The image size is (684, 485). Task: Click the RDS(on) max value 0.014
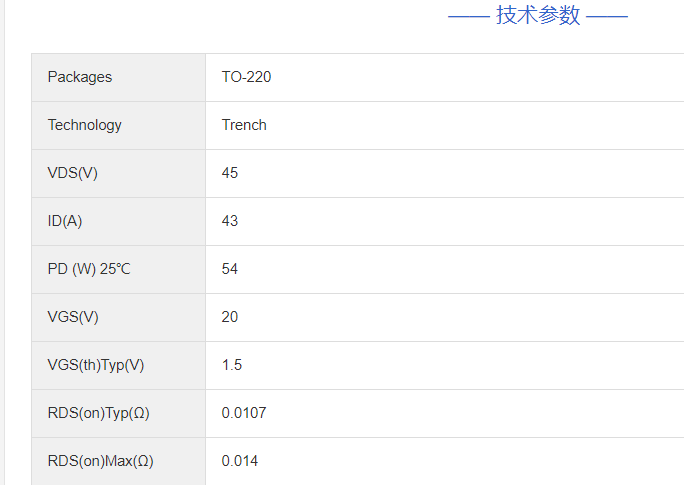point(240,461)
